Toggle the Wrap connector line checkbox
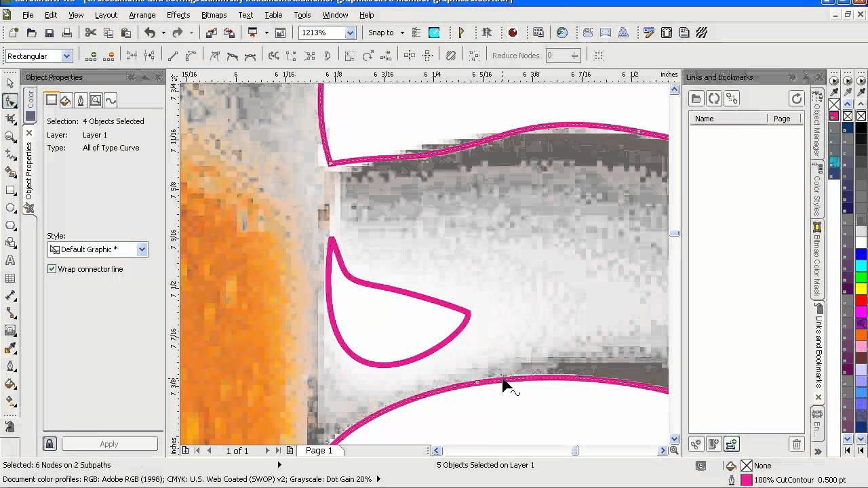This screenshot has height=488, width=868. [52, 269]
